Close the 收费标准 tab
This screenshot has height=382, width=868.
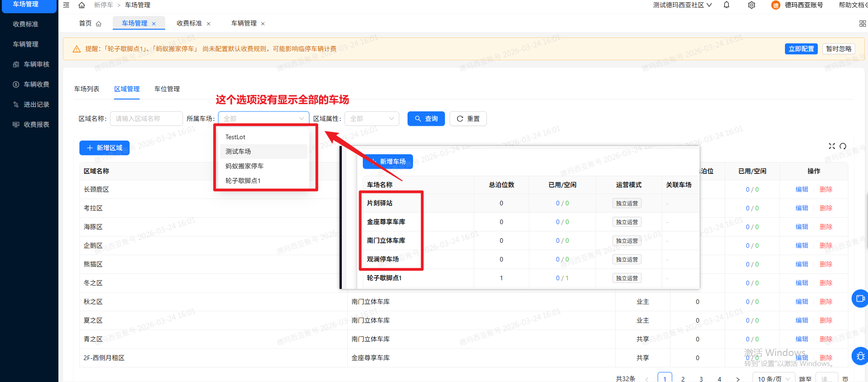[x=209, y=24]
